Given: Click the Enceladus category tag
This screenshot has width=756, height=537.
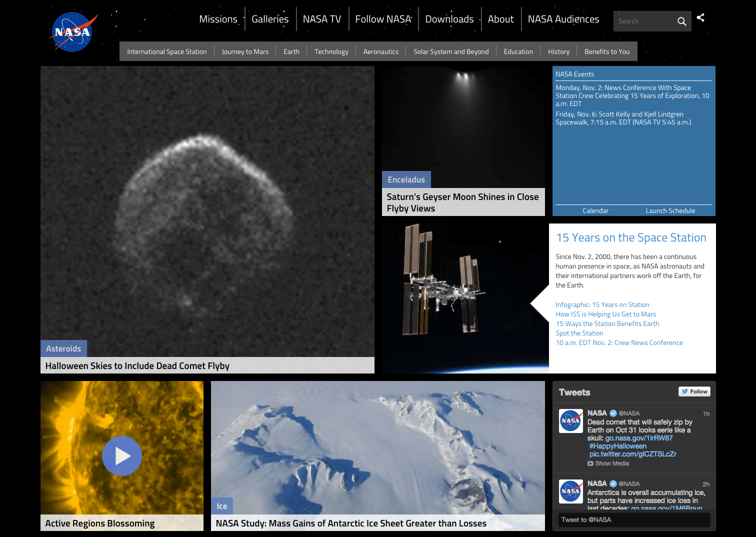Looking at the screenshot, I should (x=406, y=179).
